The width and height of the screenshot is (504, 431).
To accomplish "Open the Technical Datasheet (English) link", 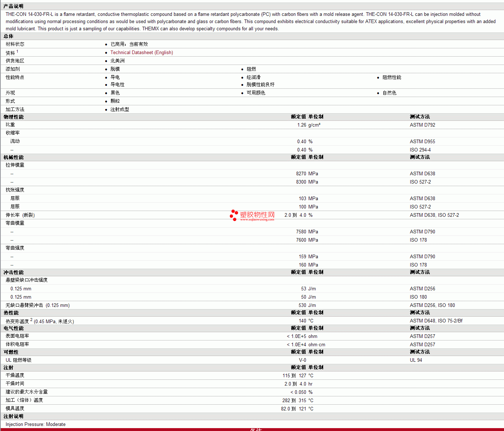I will pyautogui.click(x=142, y=53).
